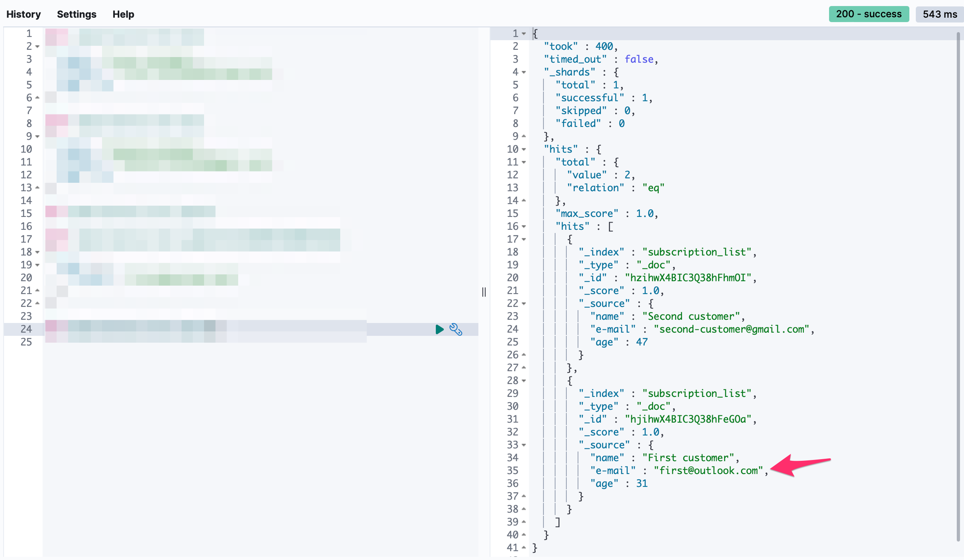Fold the first hit object at line 17

[x=524, y=239]
